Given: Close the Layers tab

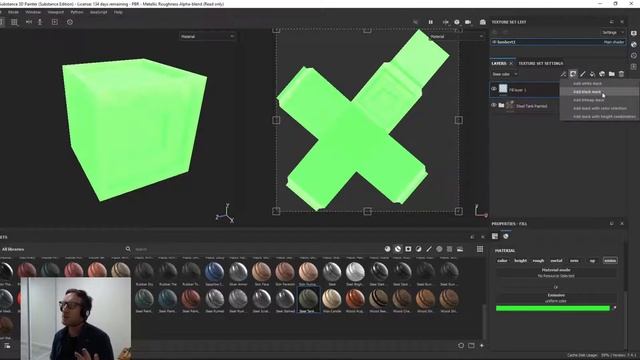Looking at the screenshot, I should click(511, 64).
